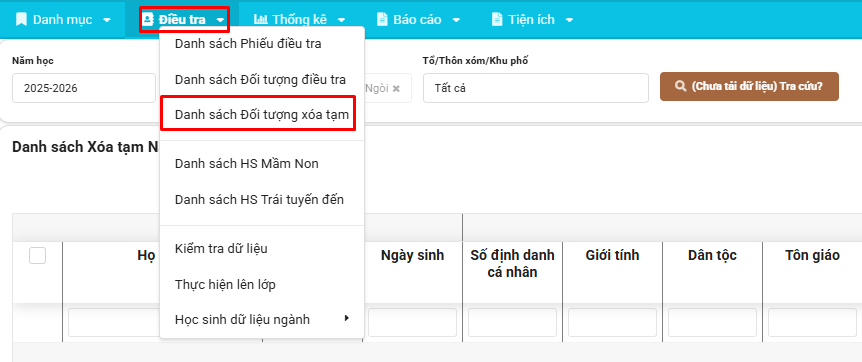Click the Danh sách Xóa tạm heading

point(85,147)
